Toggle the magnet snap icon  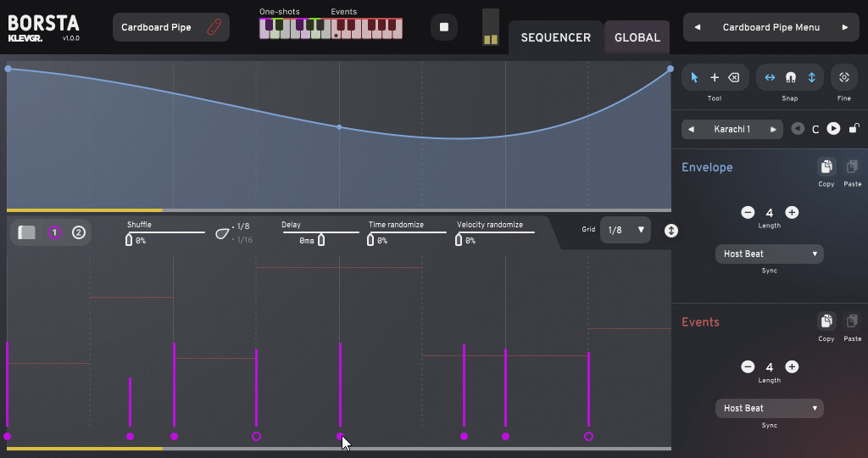pyautogui.click(x=791, y=77)
